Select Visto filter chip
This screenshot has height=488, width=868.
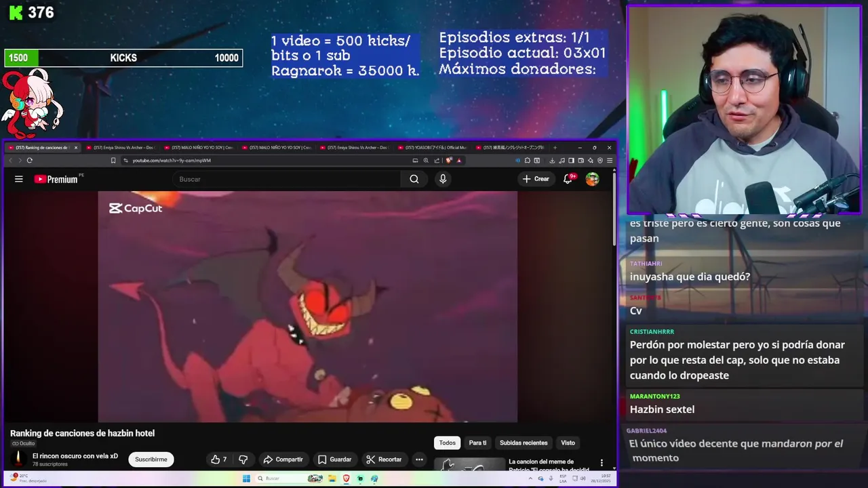(568, 443)
